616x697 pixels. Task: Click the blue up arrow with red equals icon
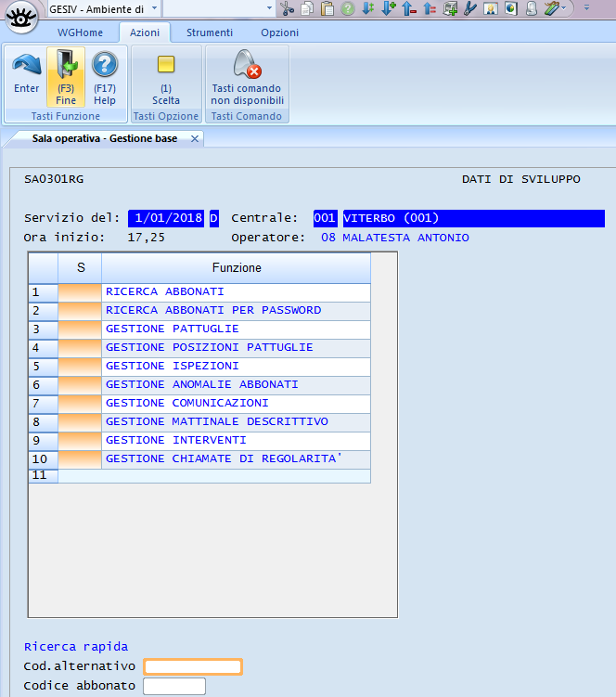(430, 8)
